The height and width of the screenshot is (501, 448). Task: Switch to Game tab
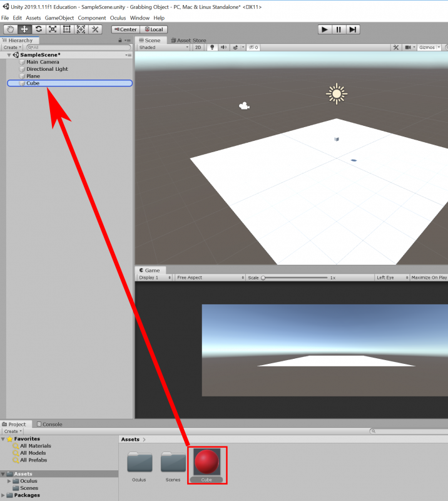[x=150, y=271]
